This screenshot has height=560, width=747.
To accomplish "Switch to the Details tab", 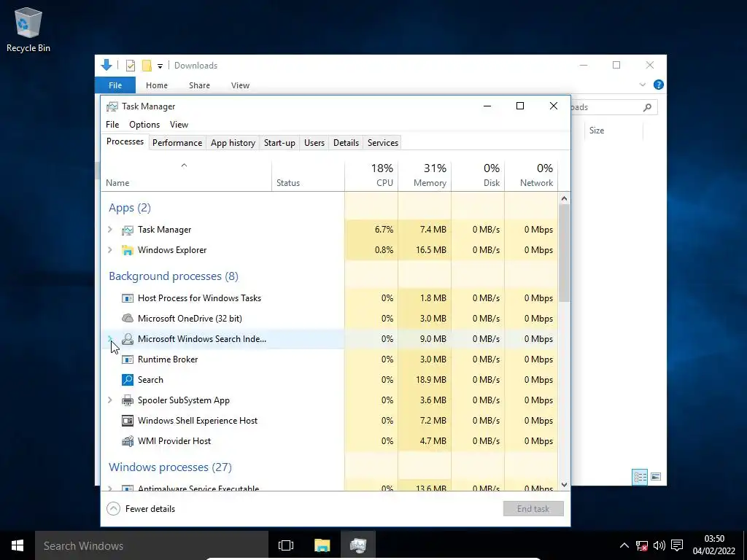I will click(x=346, y=143).
